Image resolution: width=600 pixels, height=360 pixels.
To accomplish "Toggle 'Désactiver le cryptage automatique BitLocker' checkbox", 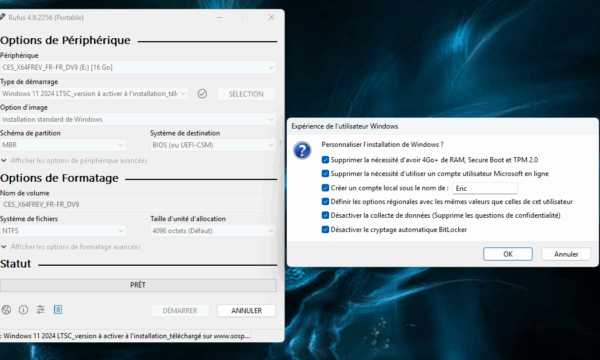I will [x=325, y=230].
